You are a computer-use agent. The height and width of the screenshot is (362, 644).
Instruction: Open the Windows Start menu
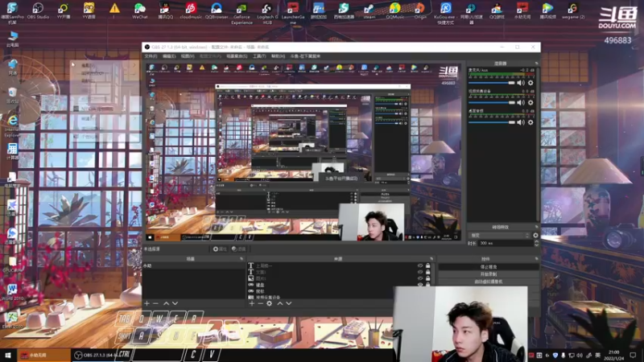(x=8, y=355)
